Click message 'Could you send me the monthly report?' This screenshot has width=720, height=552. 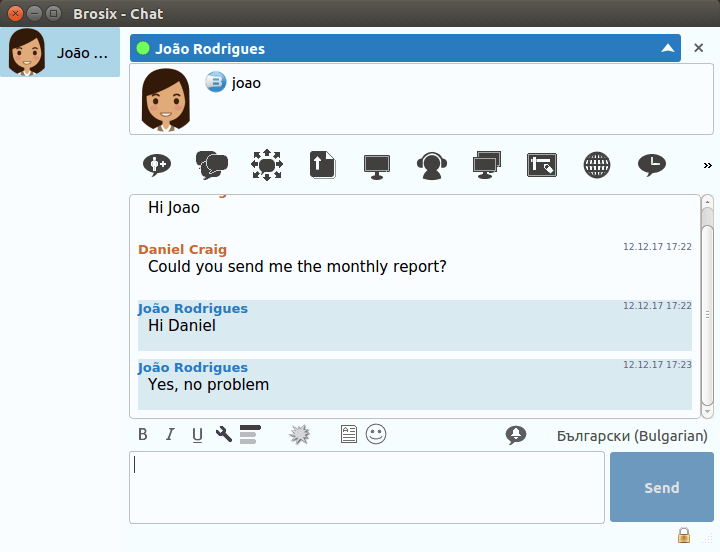point(297,267)
